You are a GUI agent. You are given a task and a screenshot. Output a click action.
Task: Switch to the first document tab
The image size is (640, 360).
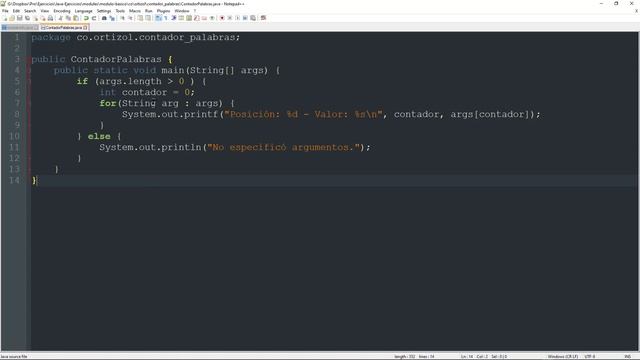click(19, 28)
